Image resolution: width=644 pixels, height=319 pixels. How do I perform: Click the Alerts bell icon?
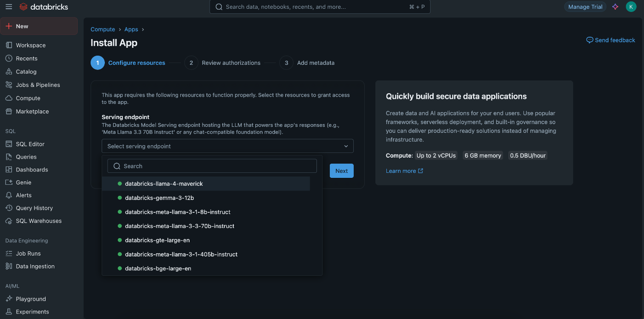pos(9,195)
